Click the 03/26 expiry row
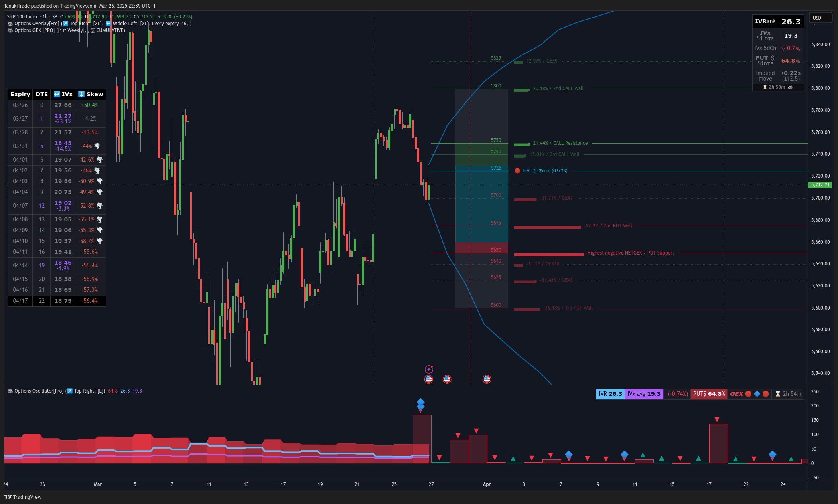Screen dimensions: 838x504 57,105
